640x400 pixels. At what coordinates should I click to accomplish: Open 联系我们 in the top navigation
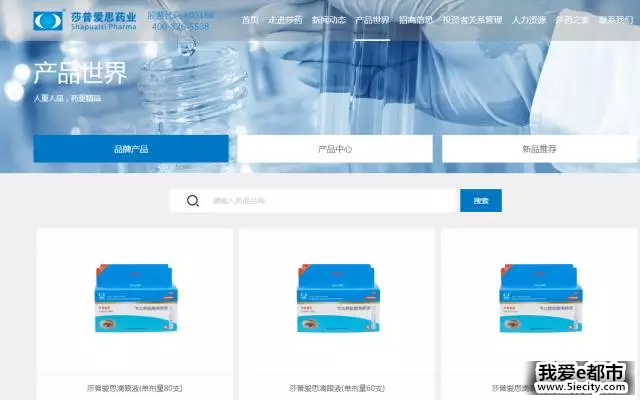616,20
